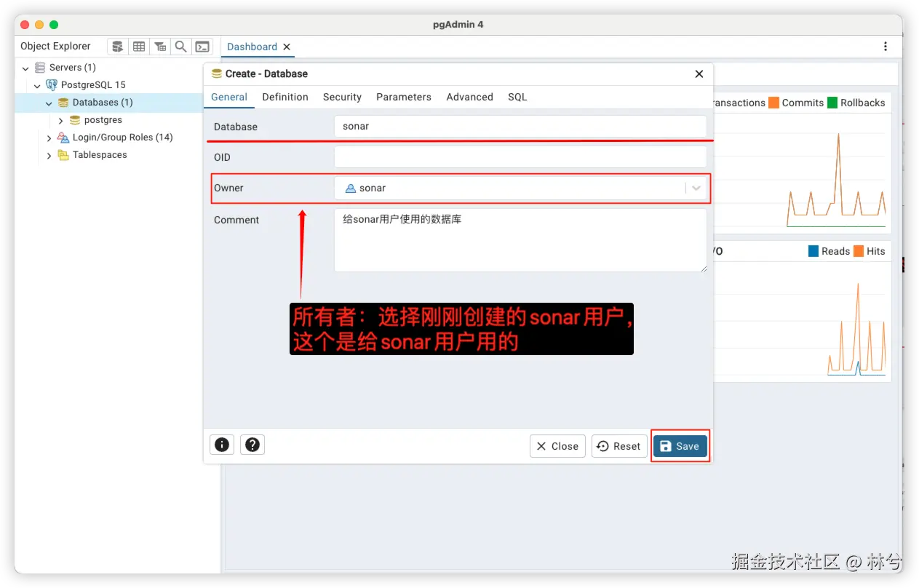Click the OID input field

coord(520,157)
